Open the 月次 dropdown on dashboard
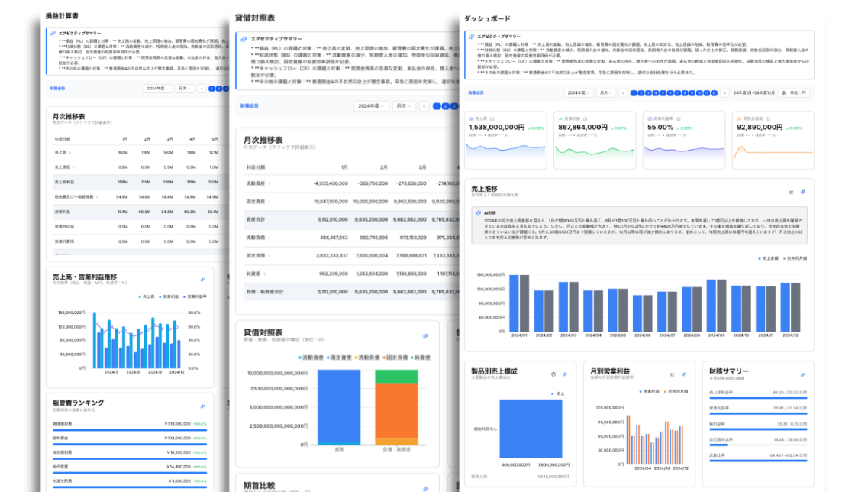Image resolution: width=868 pixels, height=492 pixels. [605, 92]
